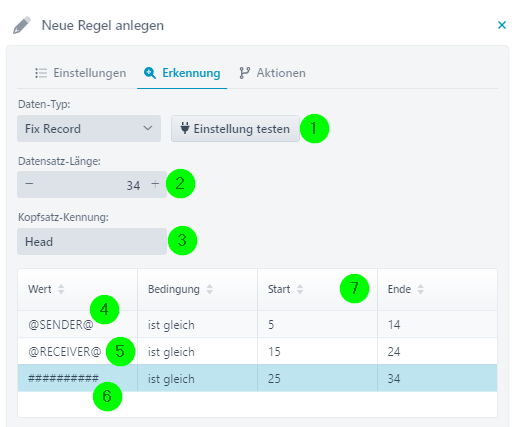
Task: Close the Neue Regel anlegen dialog
Action: 502,25
